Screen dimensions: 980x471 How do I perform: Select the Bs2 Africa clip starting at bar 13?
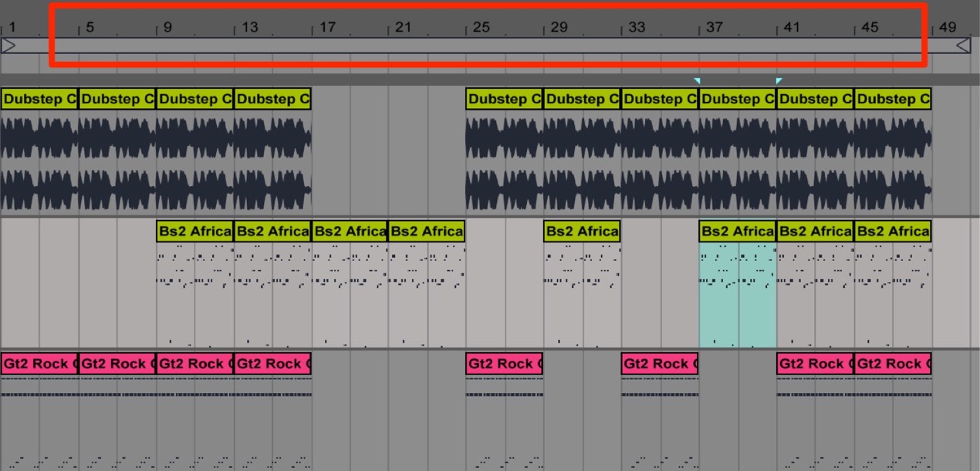click(x=272, y=231)
